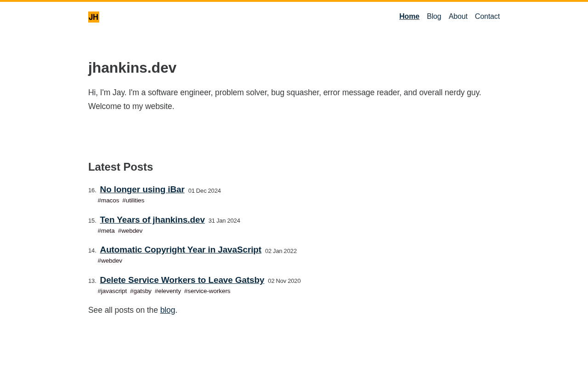Choose the #javascript tag
This screenshot has height=368, width=588.
(112, 291)
